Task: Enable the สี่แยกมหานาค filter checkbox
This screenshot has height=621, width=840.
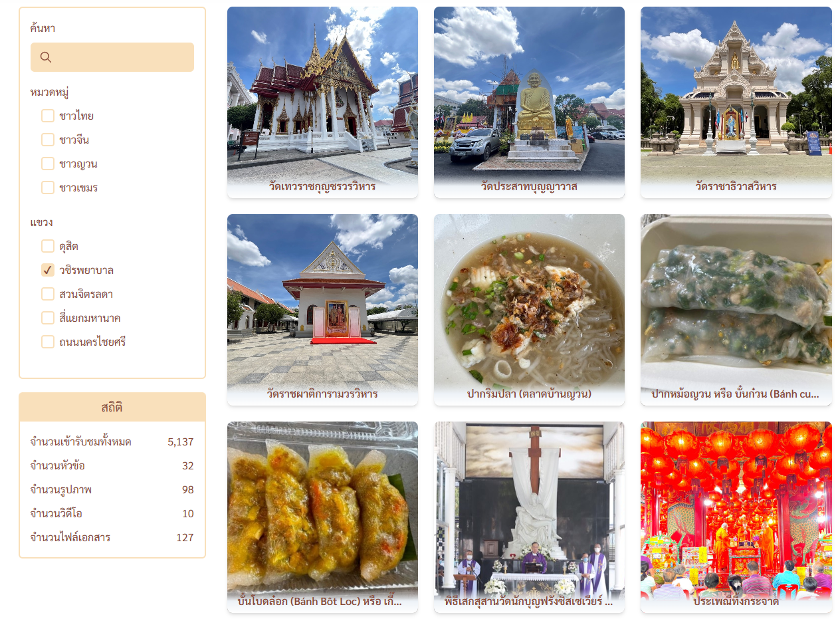Action: point(48,318)
